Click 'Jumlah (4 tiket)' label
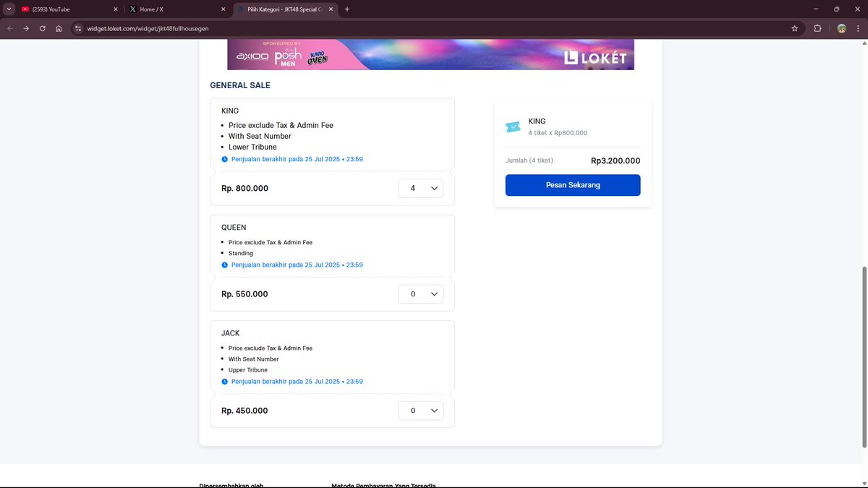Image resolution: width=868 pixels, height=488 pixels. (529, 160)
